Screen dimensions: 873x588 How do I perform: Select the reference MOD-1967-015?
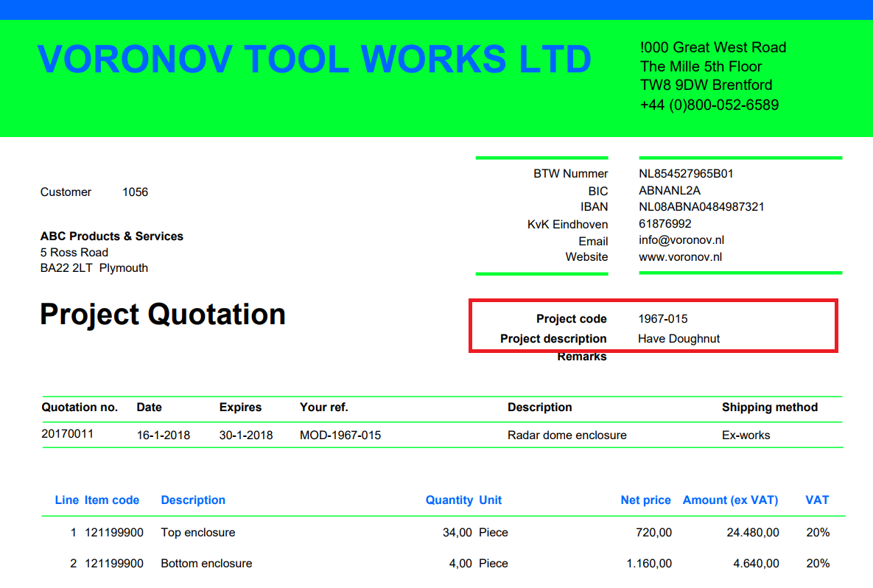pos(340,435)
